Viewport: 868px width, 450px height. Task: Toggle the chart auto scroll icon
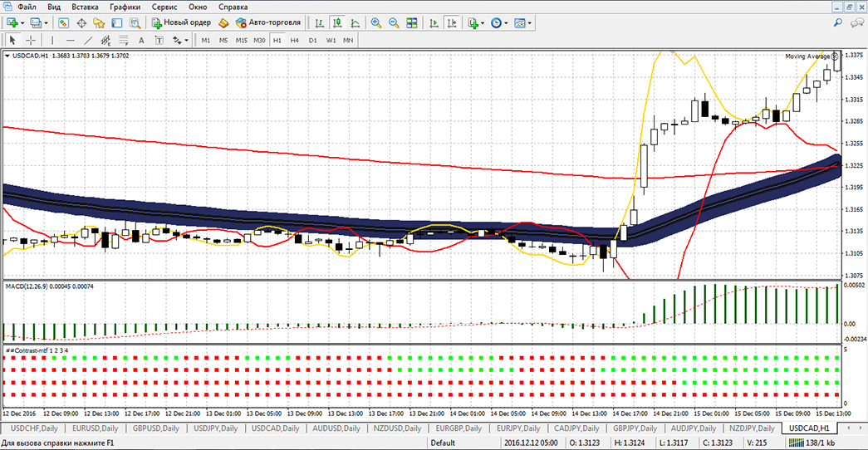[x=434, y=22]
